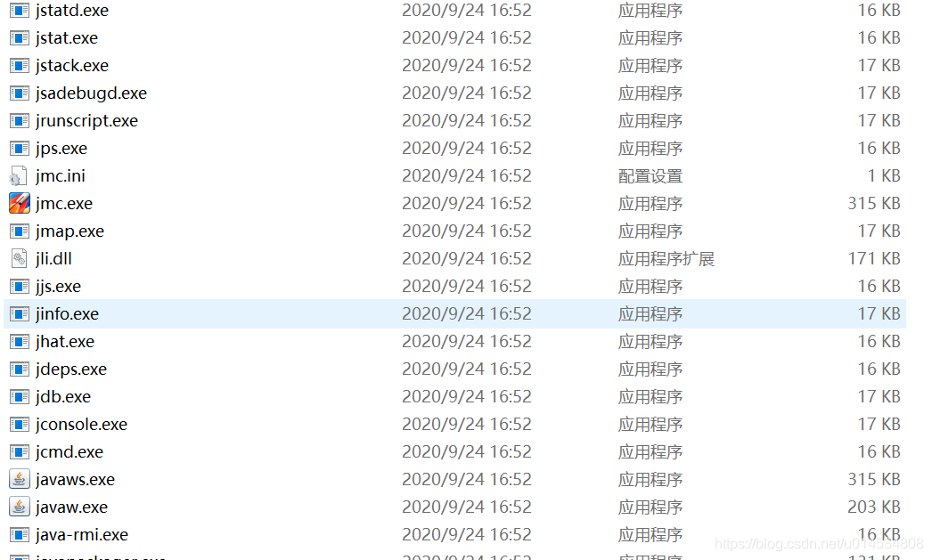This screenshot has height=560, width=932.
Task: Click the jps.exe file name
Action: tap(61, 149)
